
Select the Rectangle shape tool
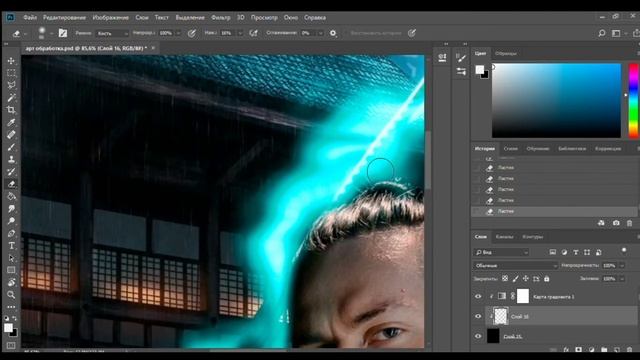(x=11, y=270)
